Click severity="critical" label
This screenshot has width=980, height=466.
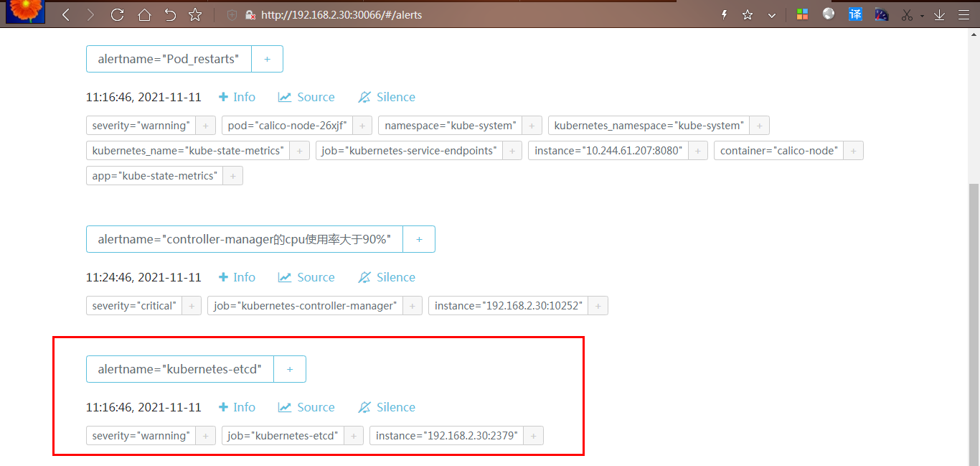point(133,306)
